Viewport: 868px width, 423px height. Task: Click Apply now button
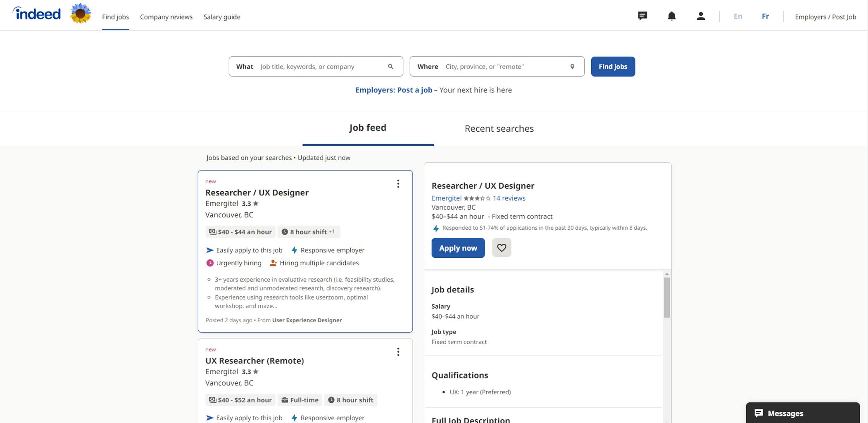(x=458, y=248)
